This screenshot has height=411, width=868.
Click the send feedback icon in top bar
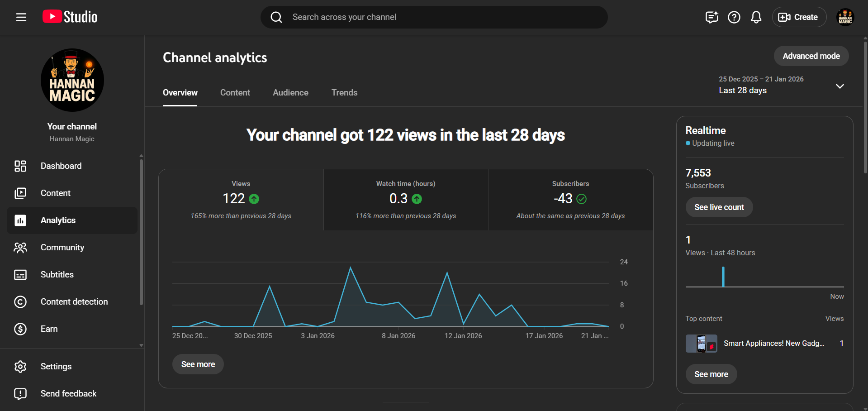coord(711,17)
